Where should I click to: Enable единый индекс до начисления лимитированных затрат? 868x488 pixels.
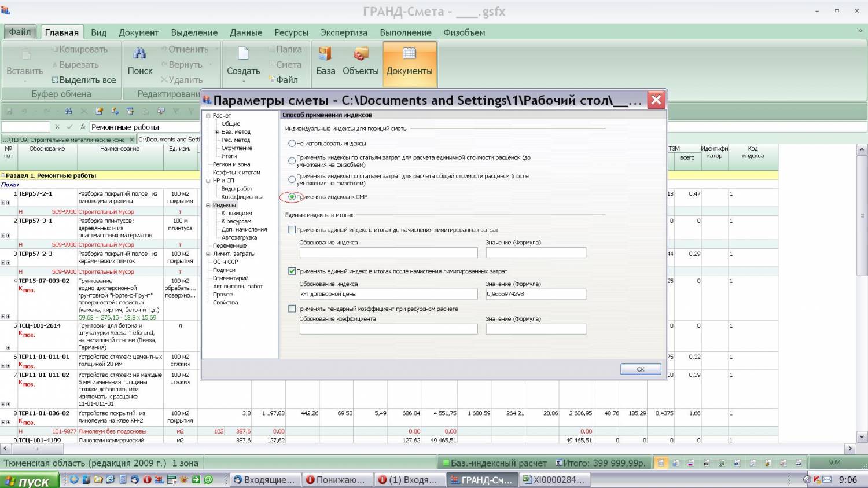click(x=292, y=230)
